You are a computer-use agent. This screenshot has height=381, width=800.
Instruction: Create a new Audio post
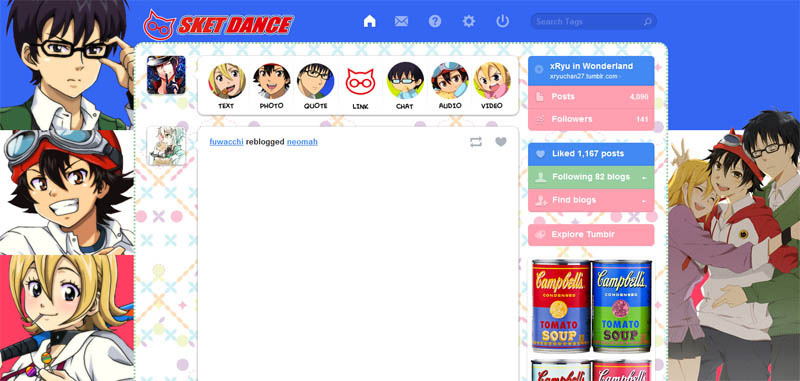click(x=449, y=86)
